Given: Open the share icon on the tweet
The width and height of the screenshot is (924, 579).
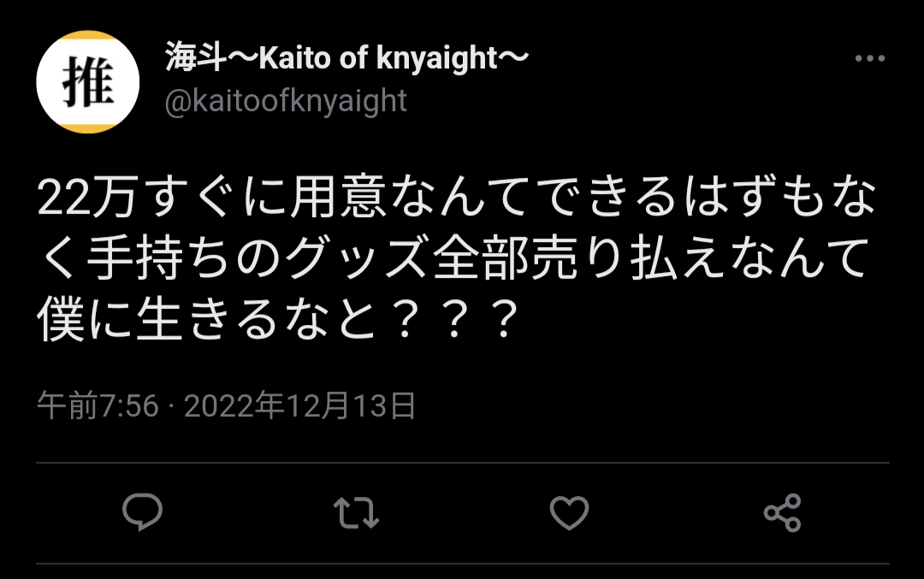Looking at the screenshot, I should pyautogui.click(x=783, y=512).
